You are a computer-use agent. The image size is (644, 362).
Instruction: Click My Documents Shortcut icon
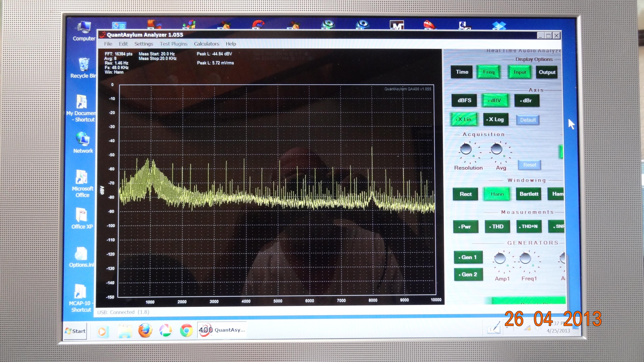click(x=81, y=108)
